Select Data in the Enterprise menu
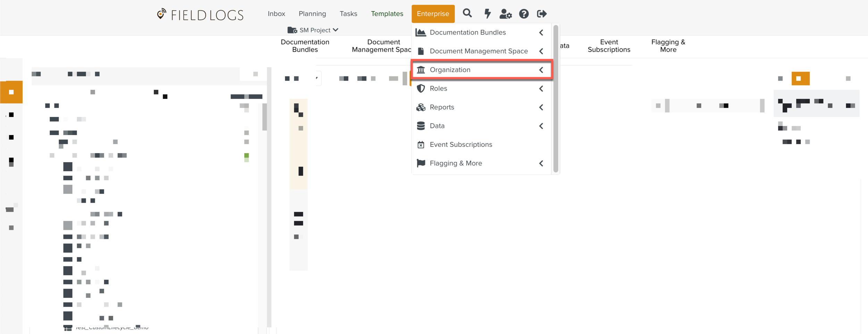This screenshot has height=334, width=868. pyautogui.click(x=437, y=126)
